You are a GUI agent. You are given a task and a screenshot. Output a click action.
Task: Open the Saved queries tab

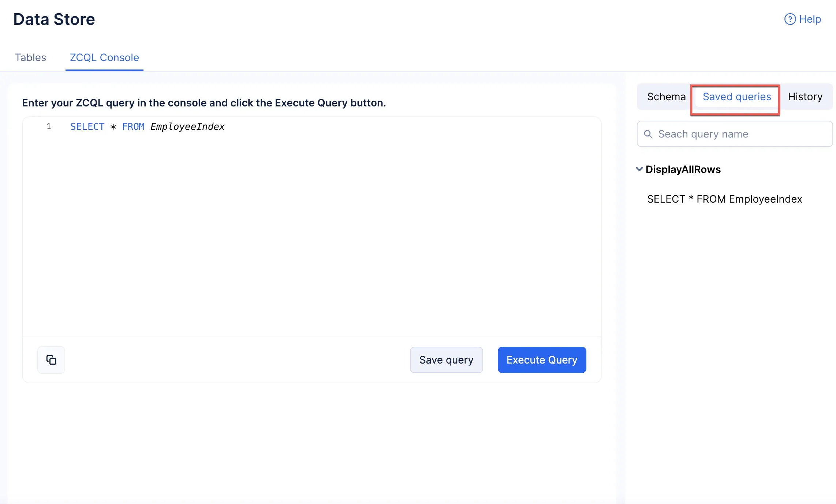(737, 97)
